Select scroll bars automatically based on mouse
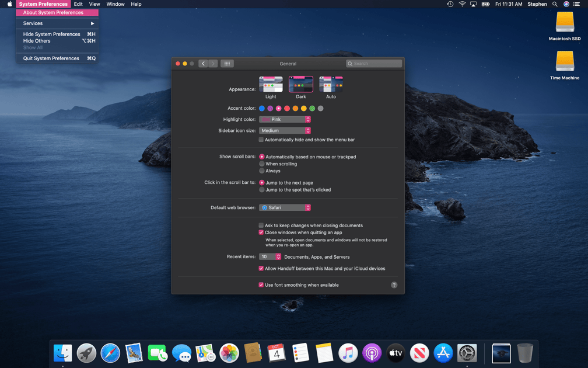Image resolution: width=588 pixels, height=368 pixels. 262,157
